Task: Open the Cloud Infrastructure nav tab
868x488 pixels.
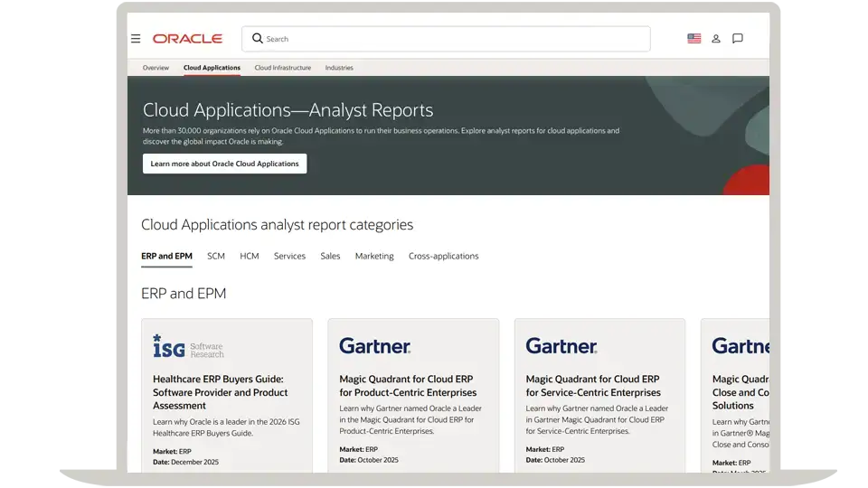Action: [283, 68]
